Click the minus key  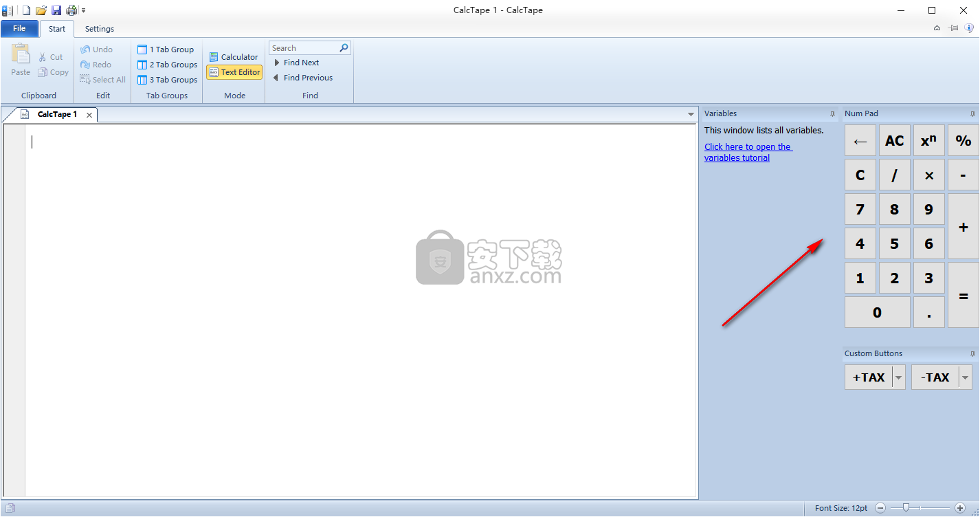(964, 175)
